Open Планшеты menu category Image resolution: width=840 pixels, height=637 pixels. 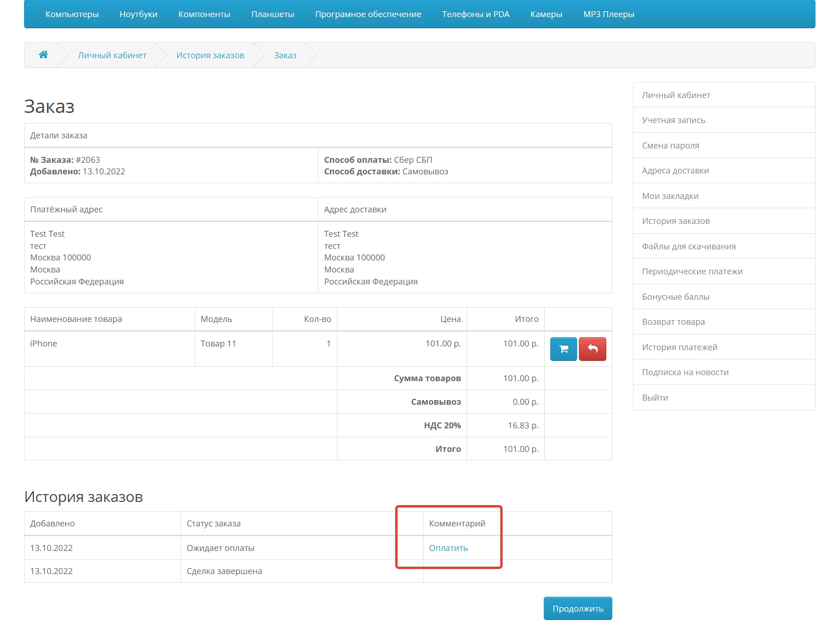pos(273,14)
